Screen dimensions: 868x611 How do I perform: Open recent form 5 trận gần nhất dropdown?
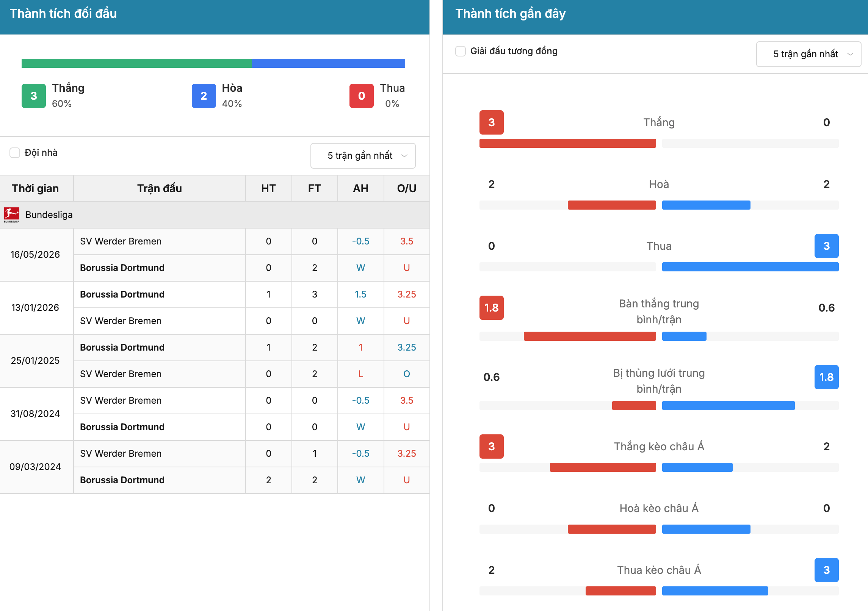(808, 54)
